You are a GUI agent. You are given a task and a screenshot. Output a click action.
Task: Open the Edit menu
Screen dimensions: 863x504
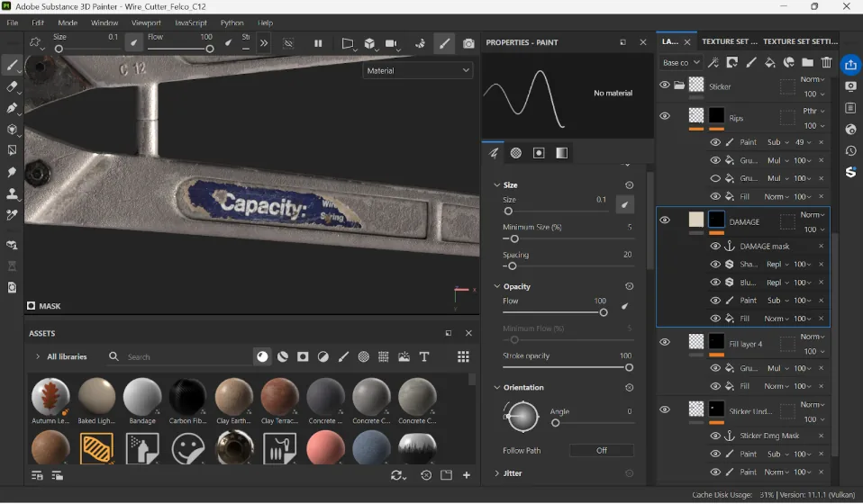(x=38, y=22)
